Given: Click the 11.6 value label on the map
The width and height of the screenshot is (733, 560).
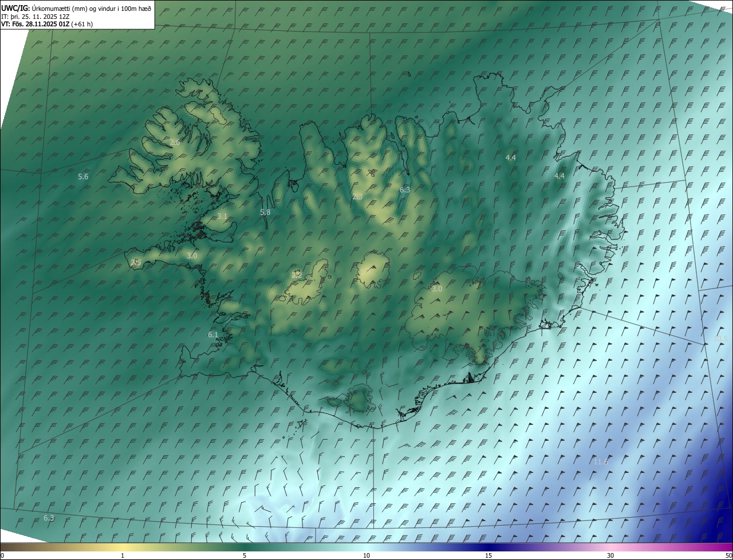Looking at the screenshot, I should click(x=601, y=462).
